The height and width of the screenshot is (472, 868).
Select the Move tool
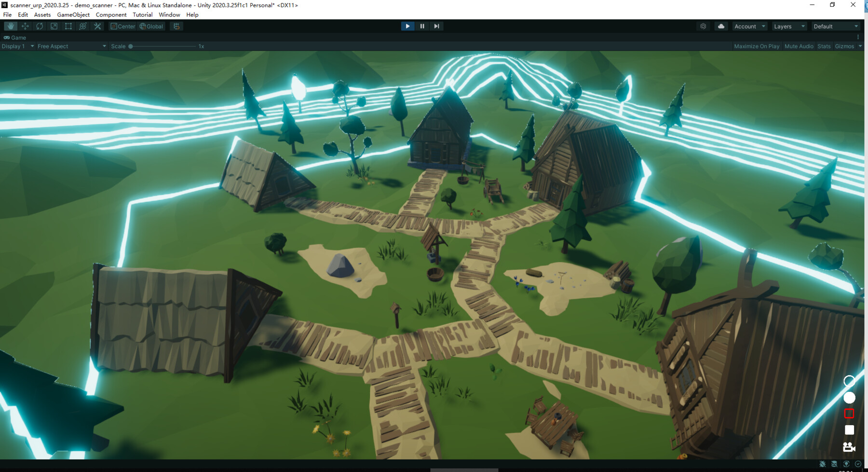click(25, 26)
